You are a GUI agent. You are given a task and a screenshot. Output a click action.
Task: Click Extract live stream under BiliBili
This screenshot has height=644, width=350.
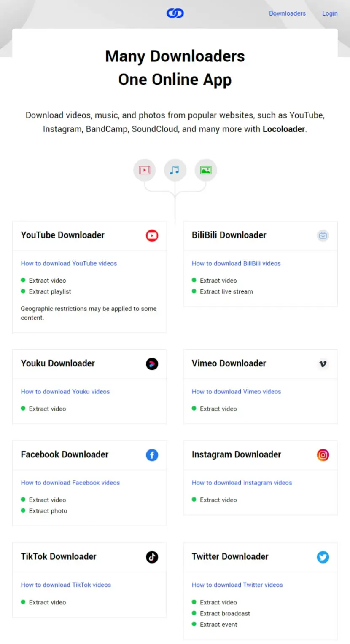pyautogui.click(x=226, y=291)
